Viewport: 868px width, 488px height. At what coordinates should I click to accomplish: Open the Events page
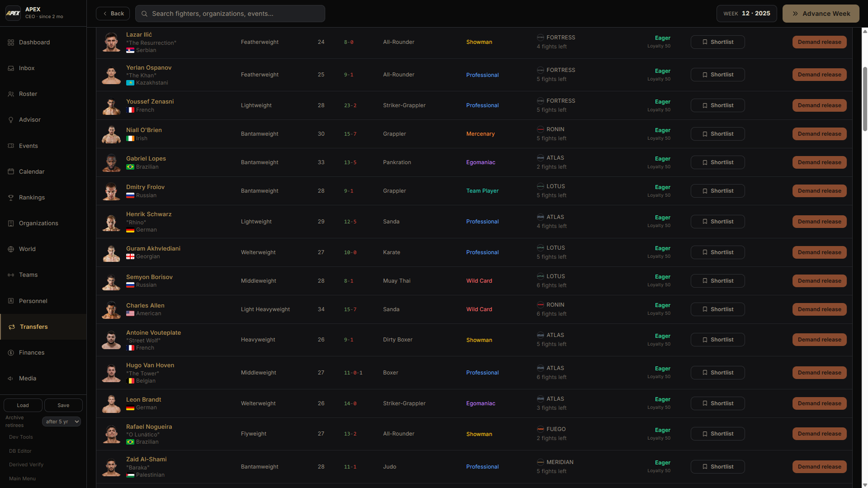tap(43, 146)
